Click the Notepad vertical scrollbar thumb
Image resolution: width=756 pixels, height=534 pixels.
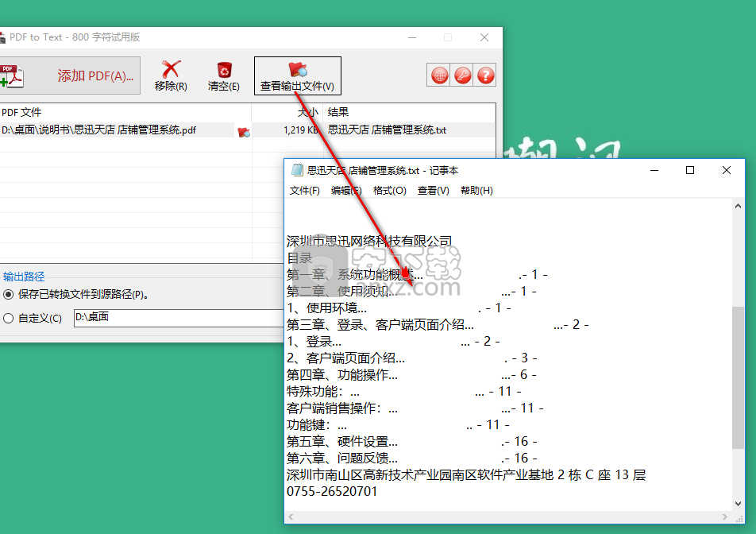point(738,377)
